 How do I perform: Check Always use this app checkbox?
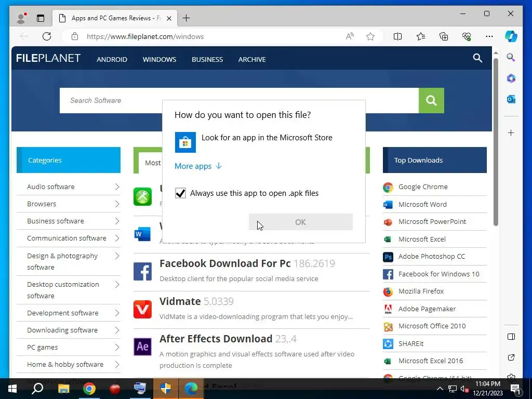(180, 193)
